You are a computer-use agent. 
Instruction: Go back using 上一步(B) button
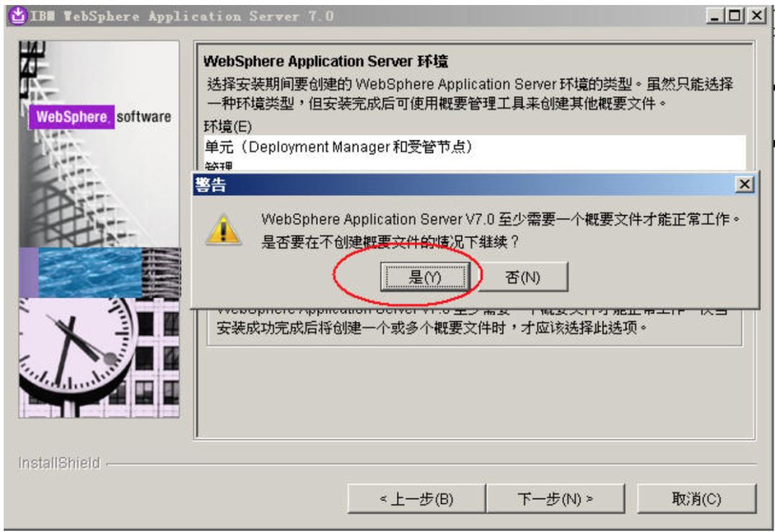(x=416, y=499)
